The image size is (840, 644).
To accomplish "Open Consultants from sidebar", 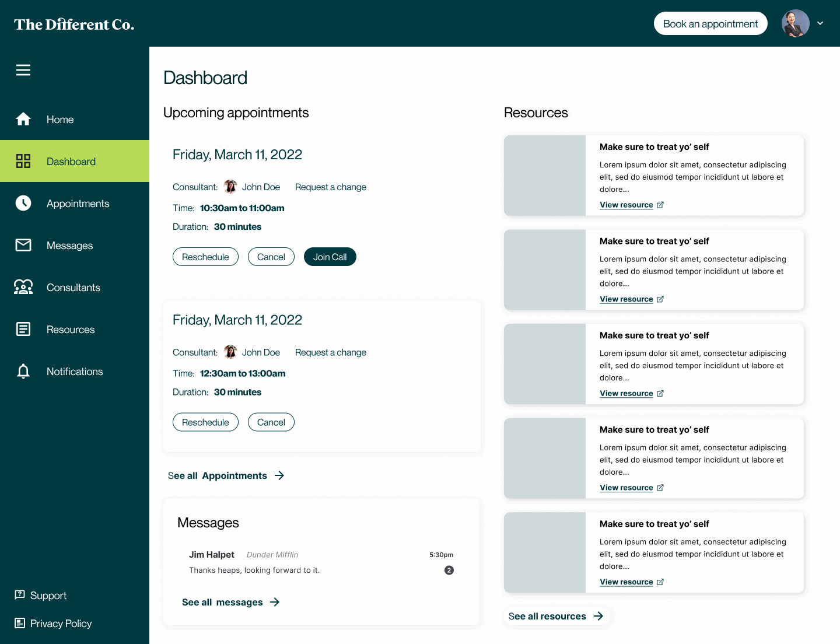I will pyautogui.click(x=75, y=287).
